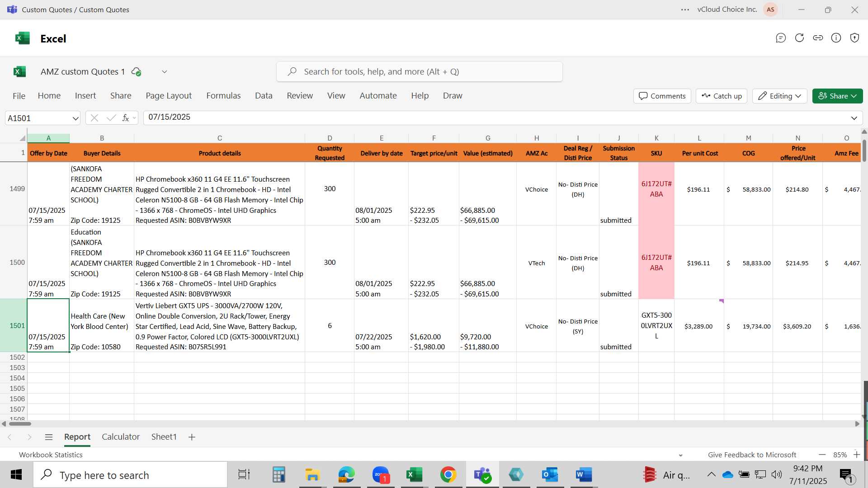Image resolution: width=868 pixels, height=488 pixels.
Task: Select the GXT5-3000LVRT2UXL SKU cell
Action: click(x=656, y=325)
